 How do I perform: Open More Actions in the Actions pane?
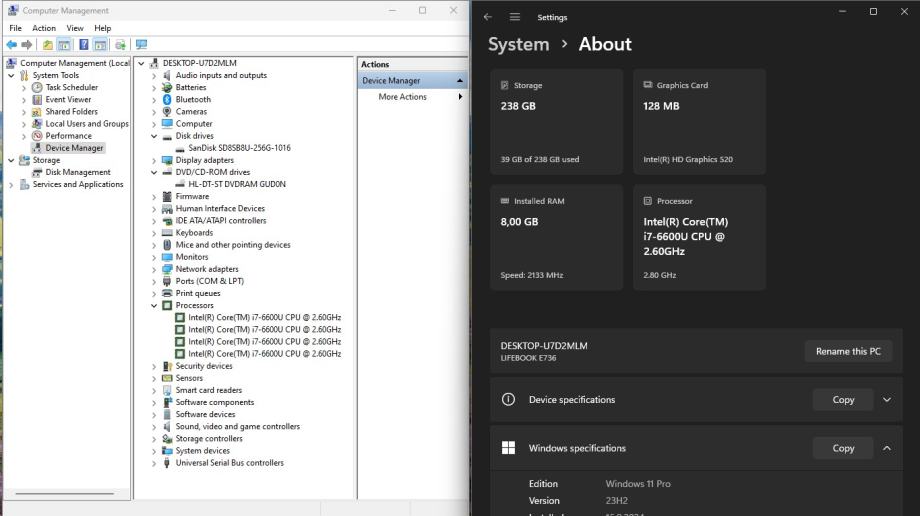[402, 97]
